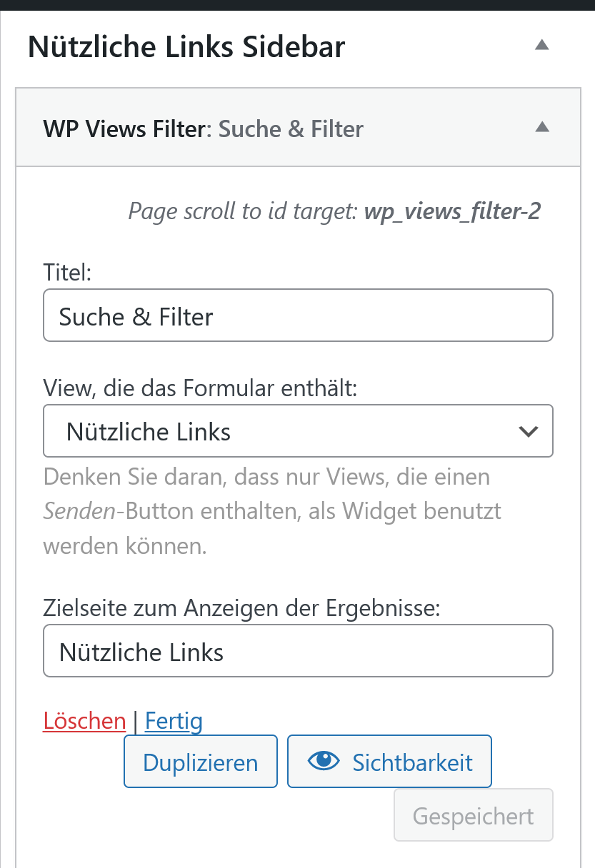This screenshot has width=595, height=868.
Task: Click the Titel: label
Action: click(68, 272)
